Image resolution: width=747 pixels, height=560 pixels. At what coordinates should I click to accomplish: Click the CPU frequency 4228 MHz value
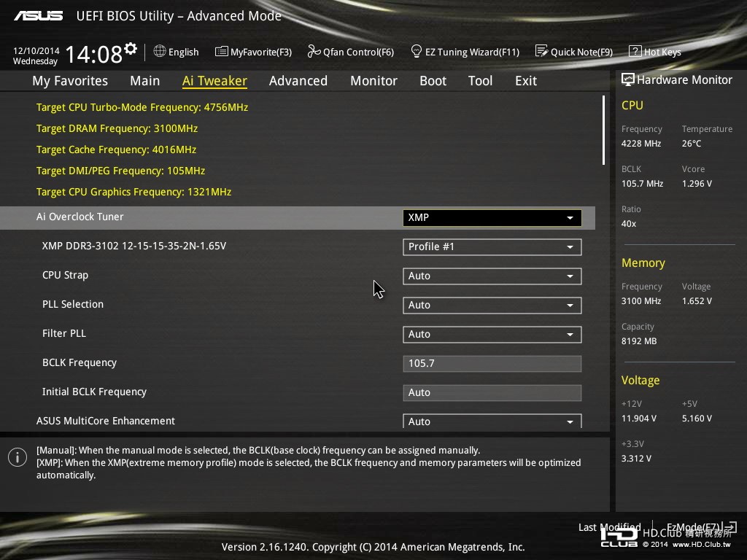641,144
